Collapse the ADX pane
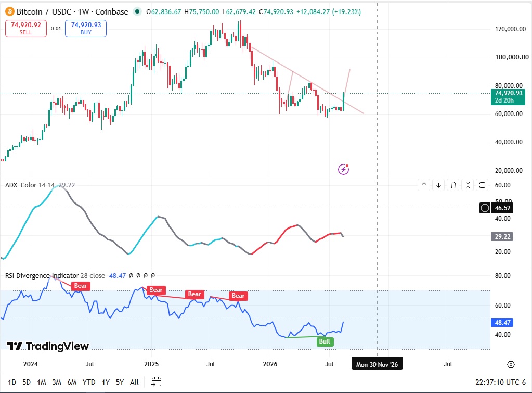This screenshot has width=532, height=393. [x=468, y=185]
